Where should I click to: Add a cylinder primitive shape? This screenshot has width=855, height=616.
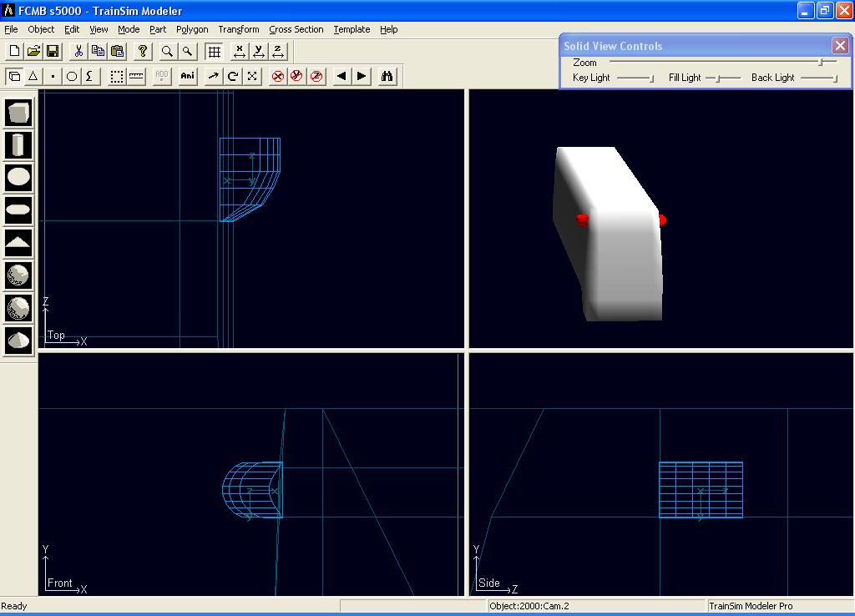pyautogui.click(x=18, y=145)
